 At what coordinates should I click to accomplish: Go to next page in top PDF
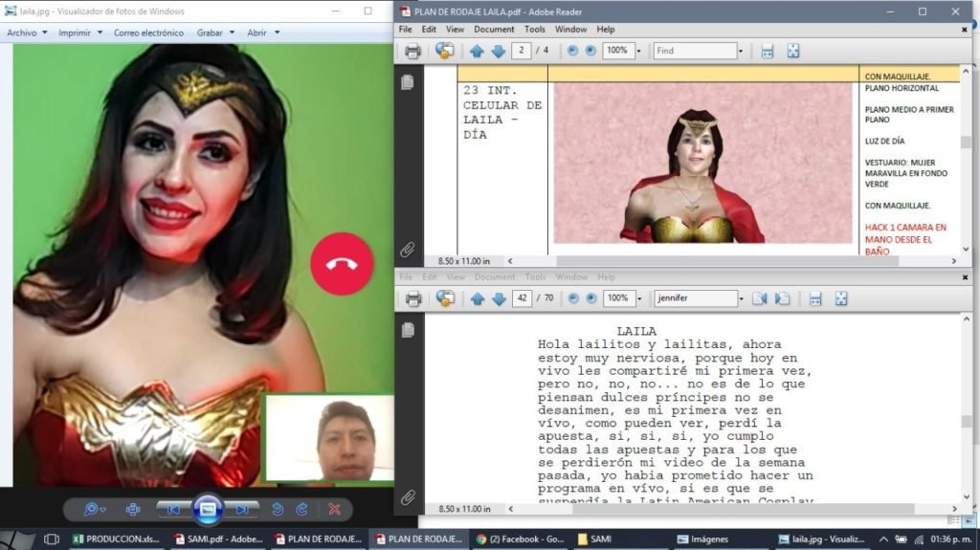pyautogui.click(x=499, y=51)
